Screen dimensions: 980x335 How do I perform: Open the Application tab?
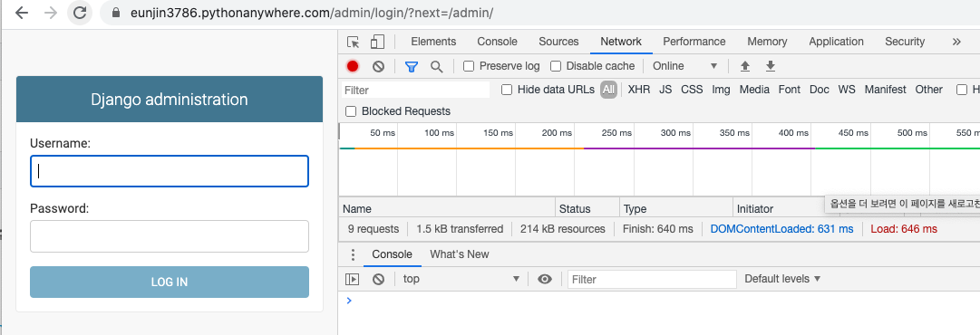(x=836, y=42)
